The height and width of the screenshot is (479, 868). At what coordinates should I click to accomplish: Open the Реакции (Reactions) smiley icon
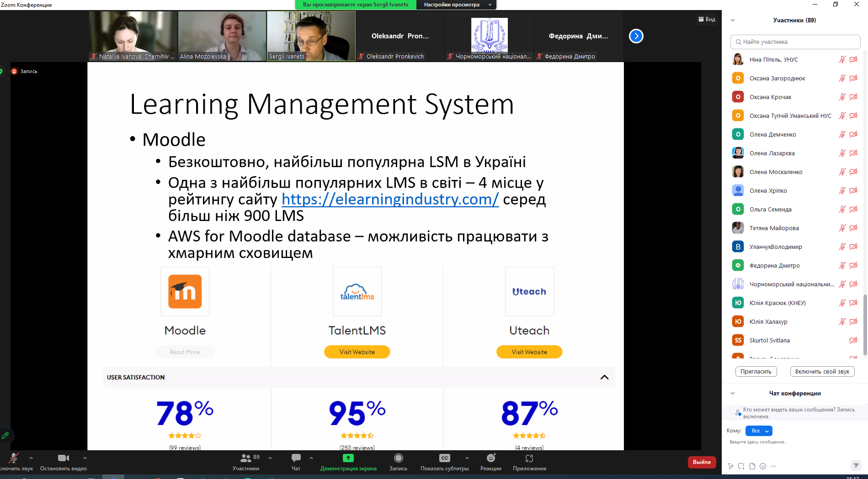click(491, 458)
